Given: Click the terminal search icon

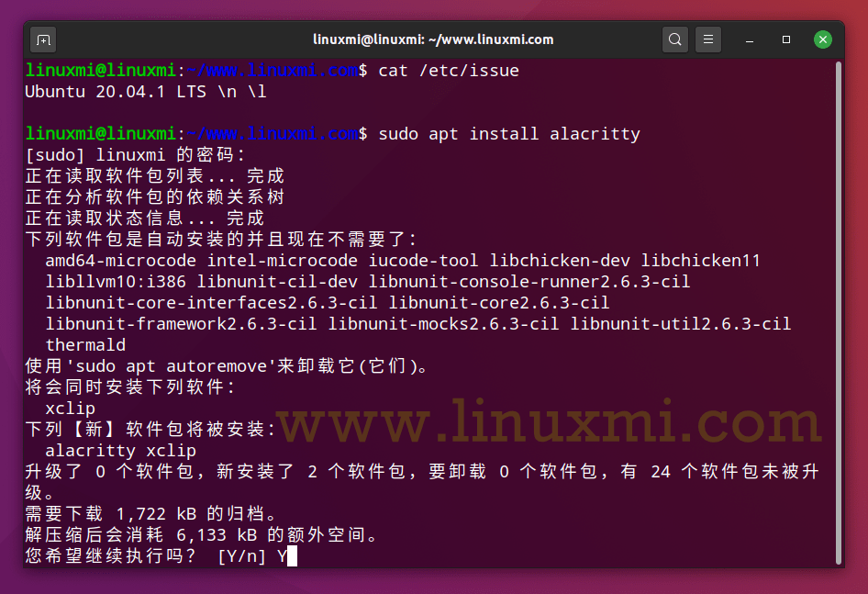Looking at the screenshot, I should pos(674,39).
